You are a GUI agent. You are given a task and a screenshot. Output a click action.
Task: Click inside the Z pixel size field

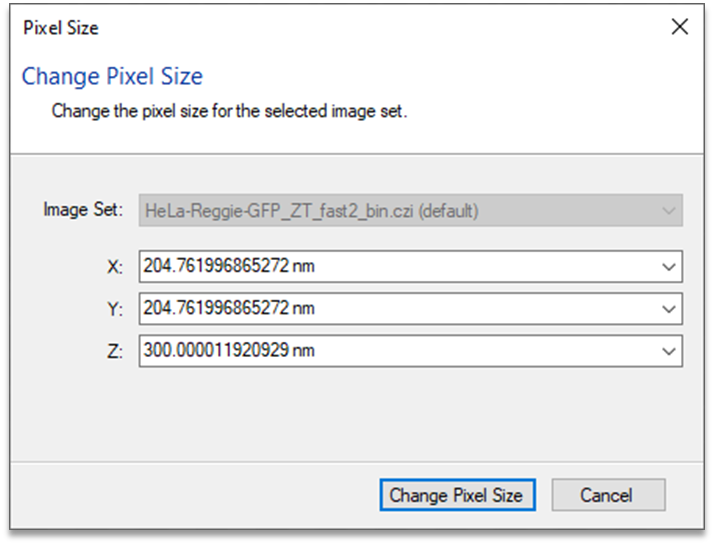(x=410, y=351)
